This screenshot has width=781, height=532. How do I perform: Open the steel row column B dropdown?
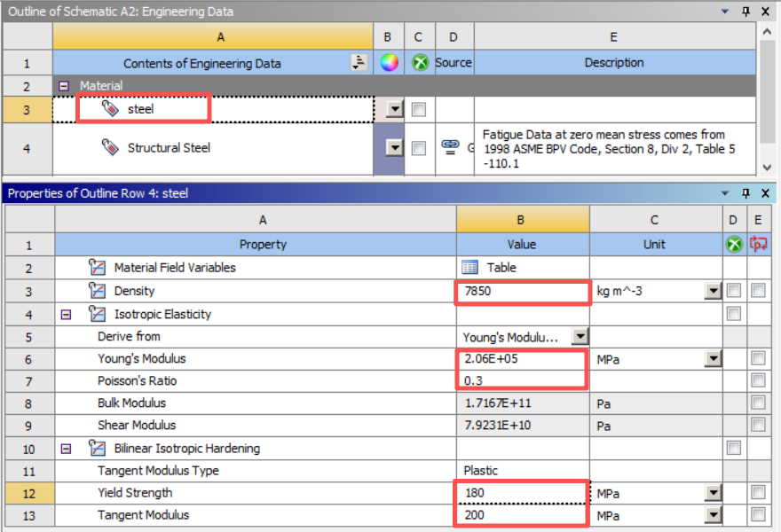tap(394, 109)
